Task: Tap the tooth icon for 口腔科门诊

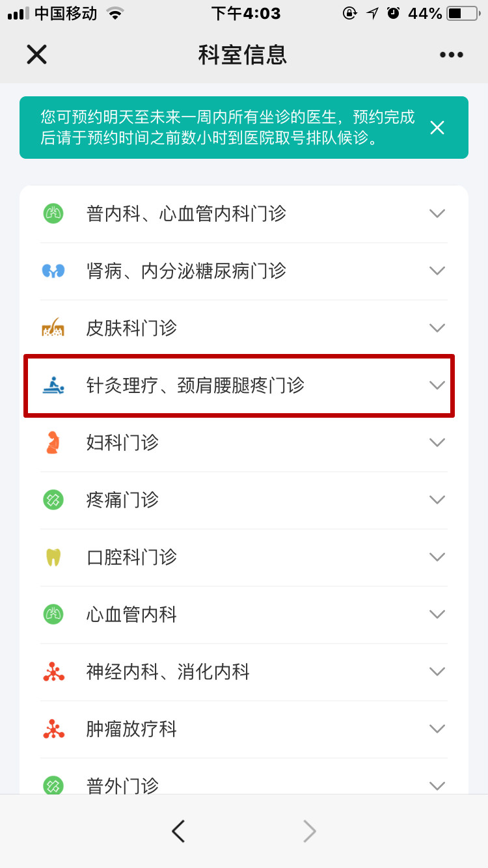Action: point(53,557)
